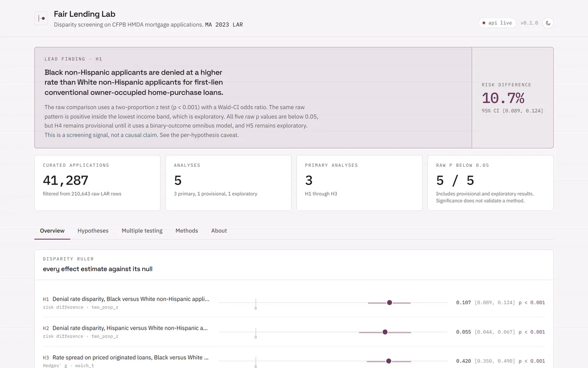Toggle dark mode with the moon icon

pyautogui.click(x=548, y=23)
